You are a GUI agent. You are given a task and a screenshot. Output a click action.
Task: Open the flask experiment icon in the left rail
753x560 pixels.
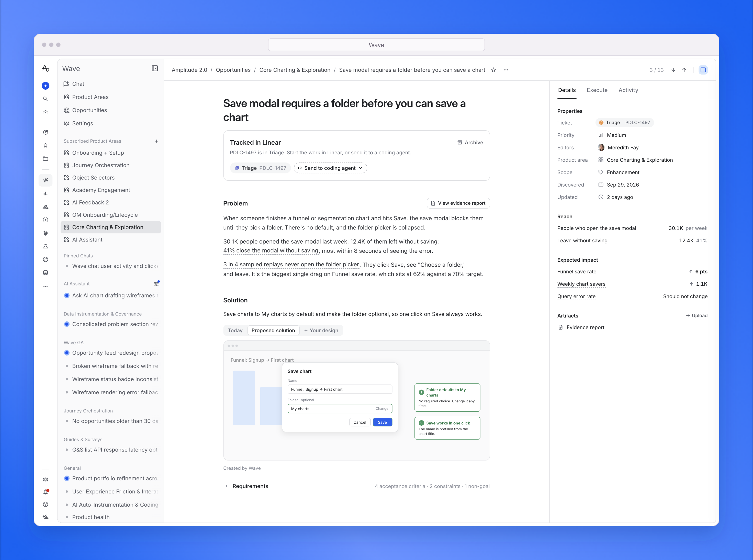pyautogui.click(x=45, y=246)
